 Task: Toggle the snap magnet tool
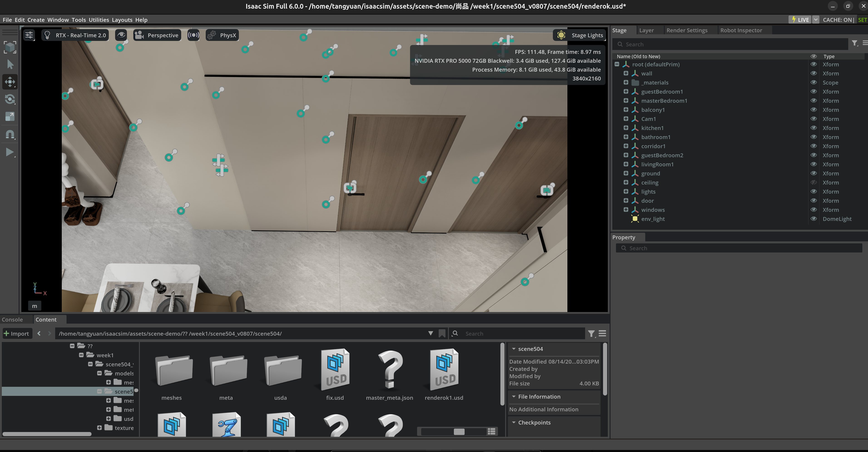pos(10,135)
